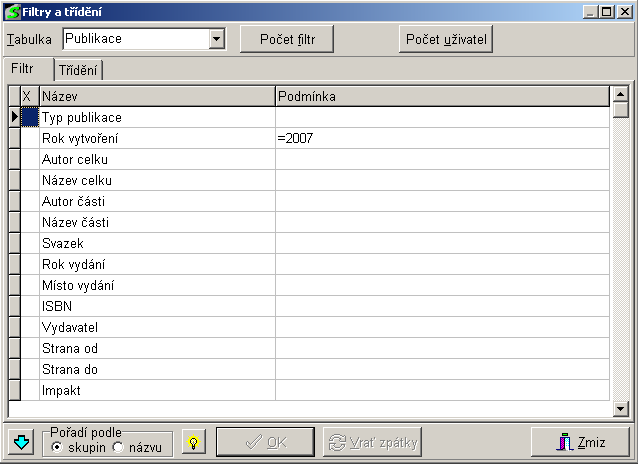Select the ISBN row name
Viewport: 638px width, 464px height.
coord(157,306)
